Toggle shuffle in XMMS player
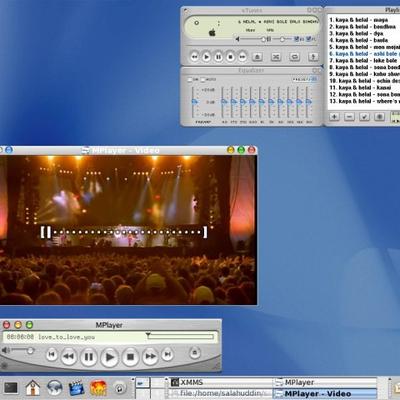 (x=276, y=57)
